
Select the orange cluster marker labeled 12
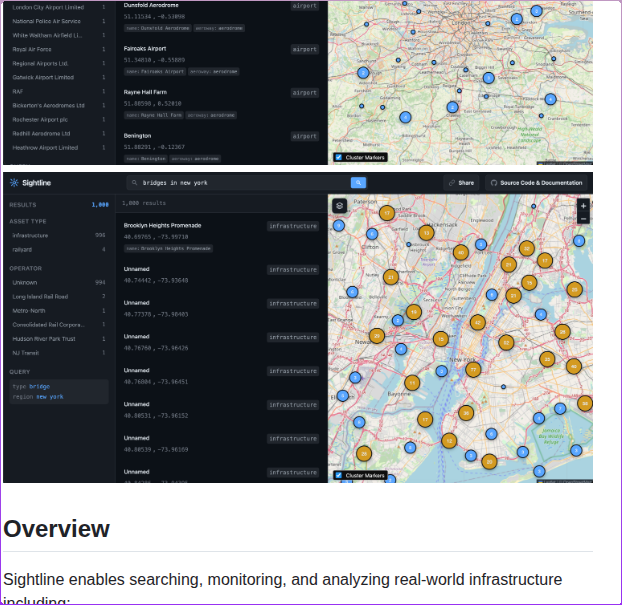tap(449, 440)
